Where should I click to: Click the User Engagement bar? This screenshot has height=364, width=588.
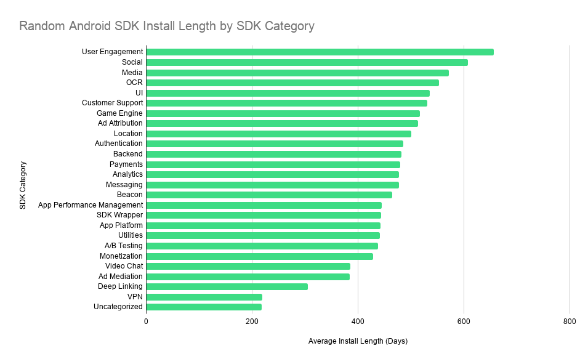pyautogui.click(x=320, y=52)
